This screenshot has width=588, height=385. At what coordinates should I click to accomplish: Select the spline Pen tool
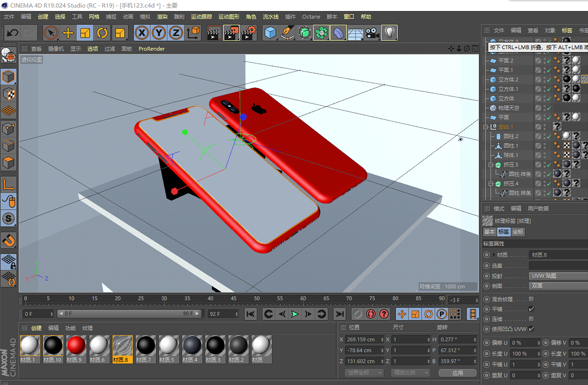(x=288, y=33)
